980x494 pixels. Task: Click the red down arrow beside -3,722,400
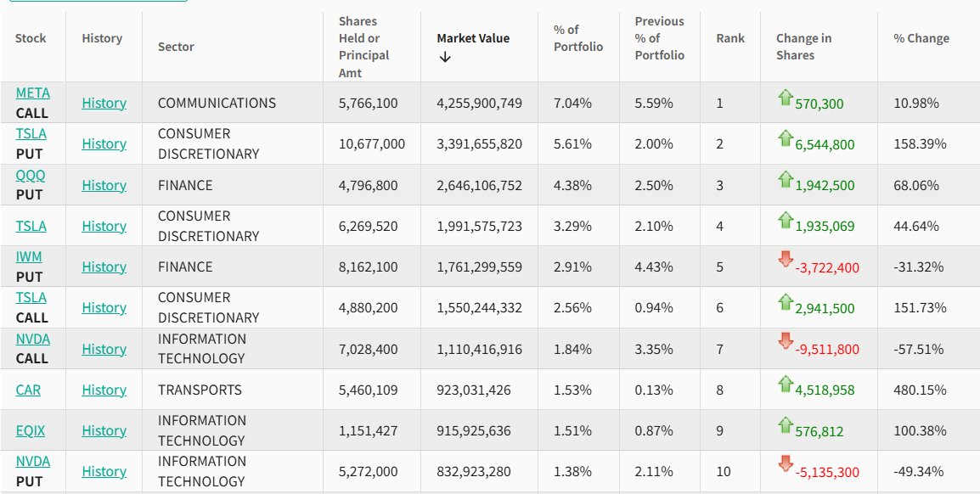click(x=785, y=260)
